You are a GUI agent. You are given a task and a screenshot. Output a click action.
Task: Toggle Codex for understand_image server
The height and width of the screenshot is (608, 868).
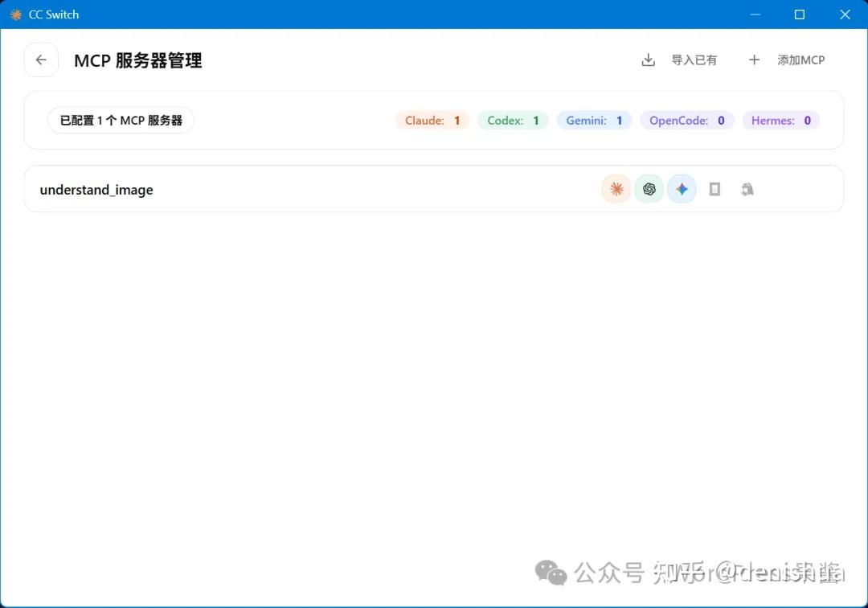(x=649, y=189)
